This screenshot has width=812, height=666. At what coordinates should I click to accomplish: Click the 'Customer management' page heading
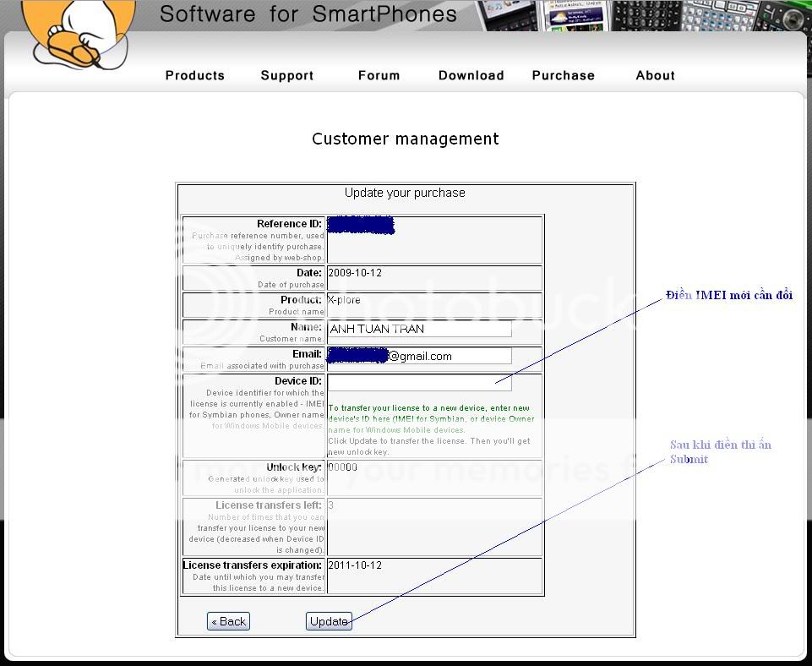click(405, 139)
